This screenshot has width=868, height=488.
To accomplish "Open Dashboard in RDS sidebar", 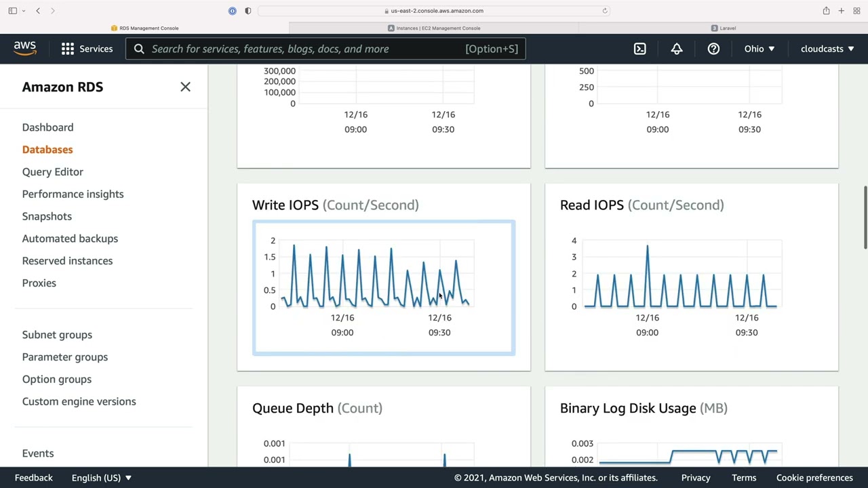I will coord(47,127).
